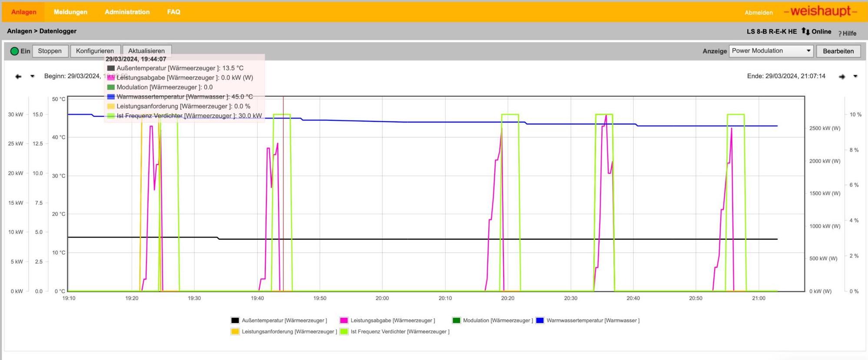Click the Modulation [Wärmeerzeuger] legend label
This screenshot has width=868, height=360.
[x=498, y=320]
